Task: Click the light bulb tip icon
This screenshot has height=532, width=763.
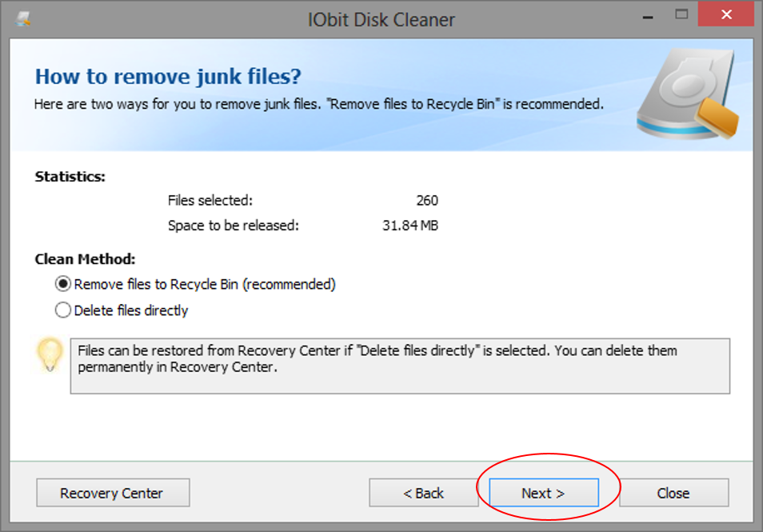Action: (50, 355)
